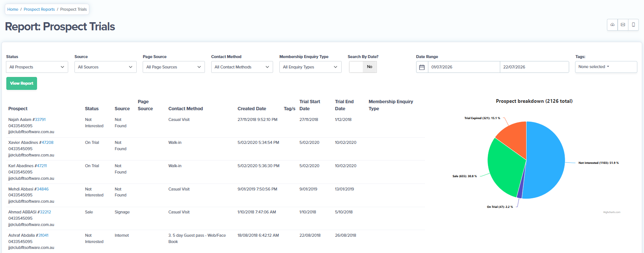Click the Trial Start Date column header

310,105
